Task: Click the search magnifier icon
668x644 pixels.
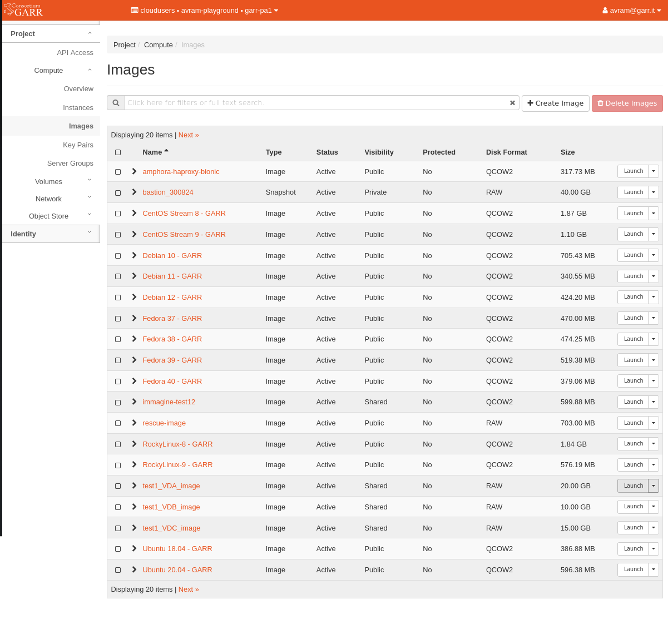Action: pyautogui.click(x=116, y=103)
